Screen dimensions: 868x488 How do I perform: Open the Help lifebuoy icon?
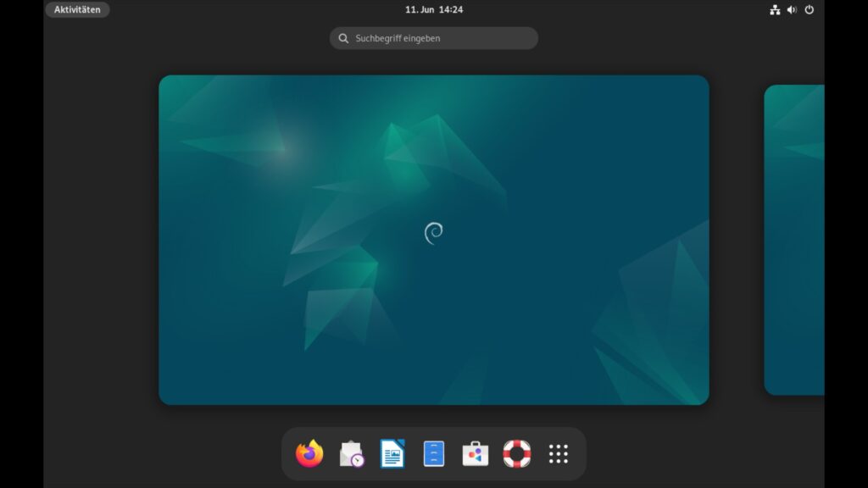(517, 454)
